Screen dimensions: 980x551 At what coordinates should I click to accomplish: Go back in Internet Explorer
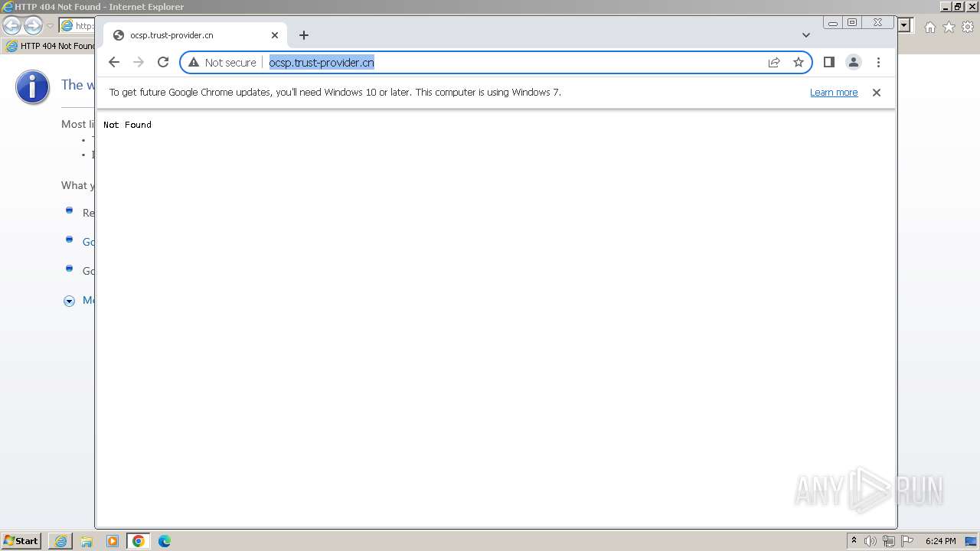(x=11, y=25)
